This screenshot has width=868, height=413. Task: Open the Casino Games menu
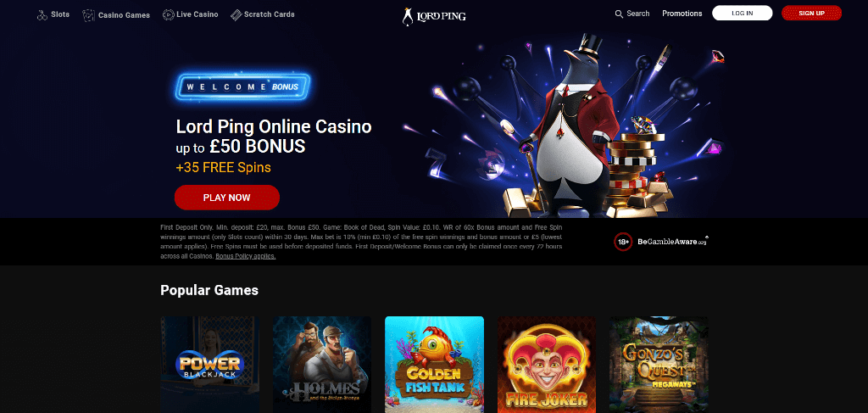click(124, 15)
